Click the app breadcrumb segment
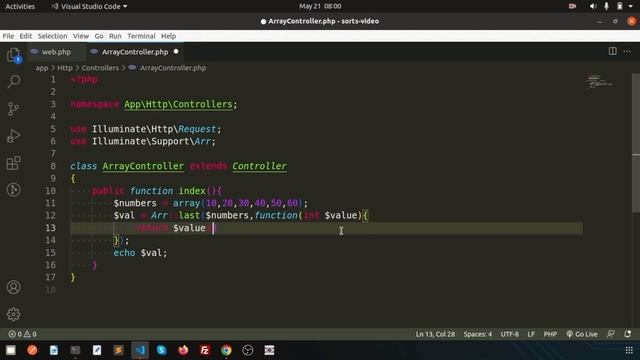640x360 pixels. 42,68
